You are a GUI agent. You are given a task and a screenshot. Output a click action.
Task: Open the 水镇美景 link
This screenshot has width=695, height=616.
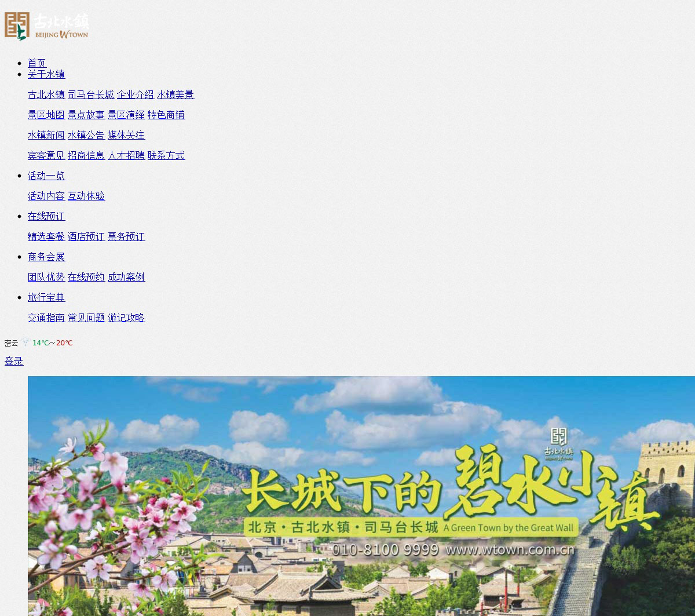[x=175, y=94]
